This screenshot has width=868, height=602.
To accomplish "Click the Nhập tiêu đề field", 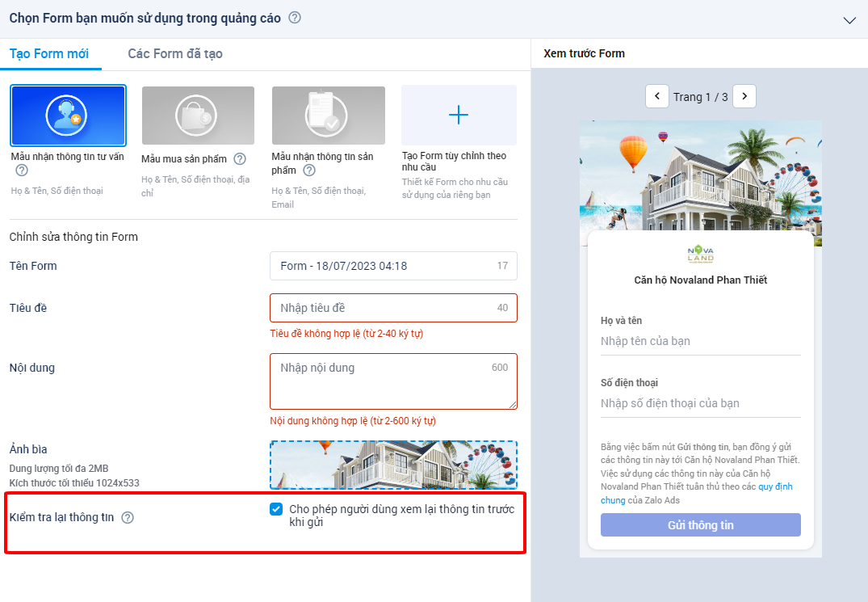I will (393, 307).
